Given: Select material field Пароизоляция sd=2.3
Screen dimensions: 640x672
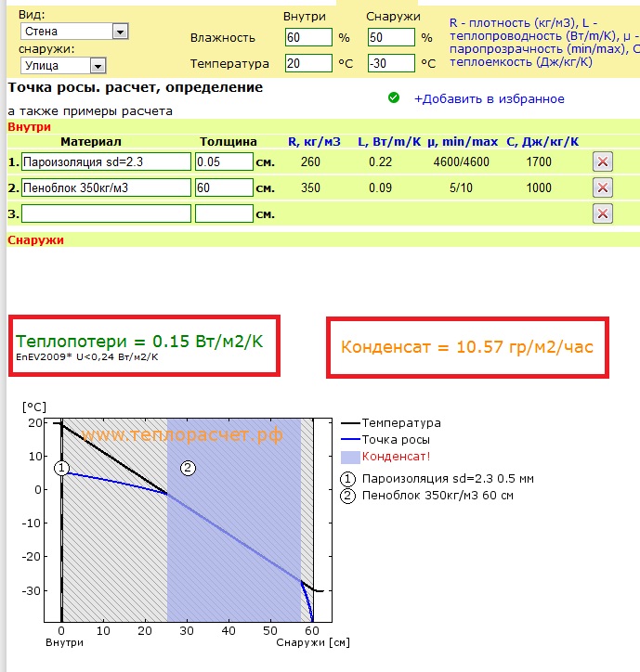Looking at the screenshot, I should [106, 162].
